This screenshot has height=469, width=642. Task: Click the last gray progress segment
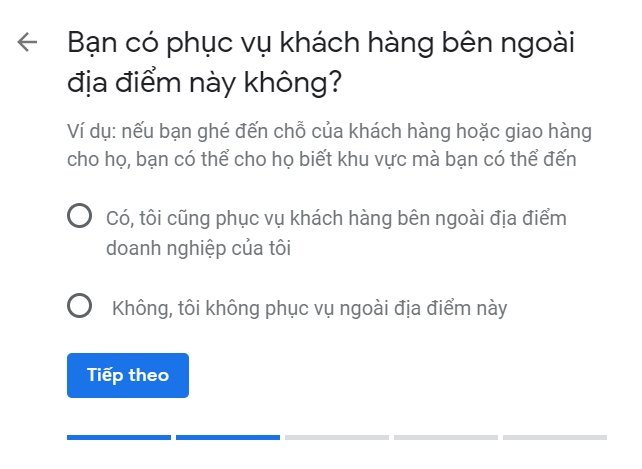pyautogui.click(x=554, y=437)
